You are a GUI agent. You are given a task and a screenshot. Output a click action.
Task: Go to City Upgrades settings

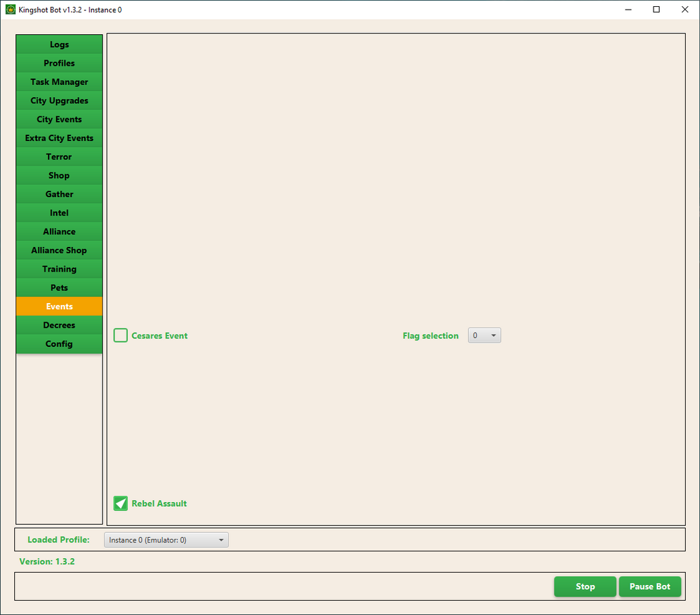(59, 101)
